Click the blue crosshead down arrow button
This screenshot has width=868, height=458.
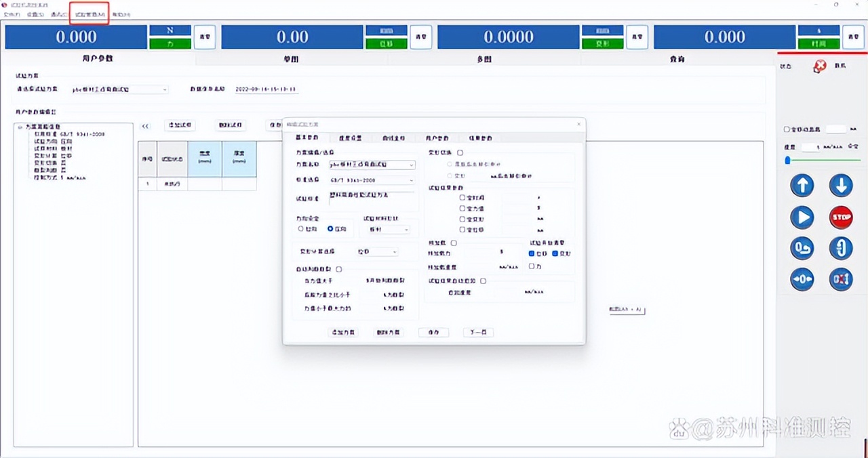tap(841, 186)
